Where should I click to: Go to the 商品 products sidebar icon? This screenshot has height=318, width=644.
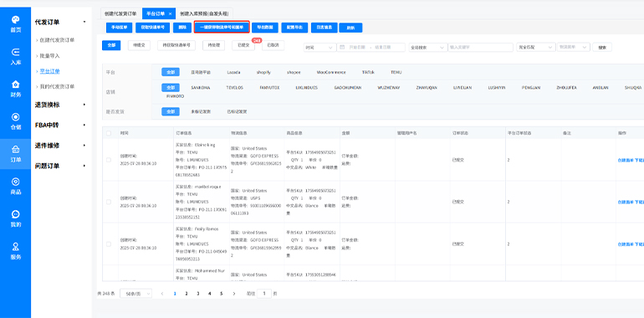coord(15,182)
